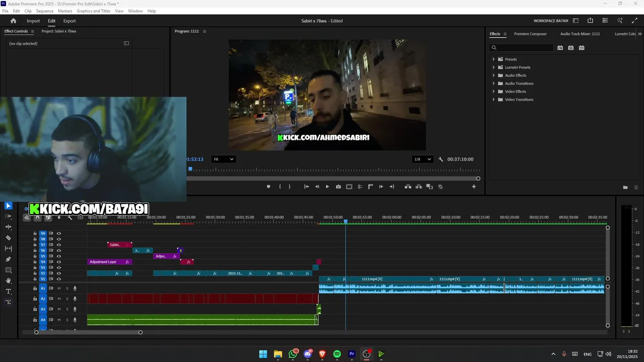Viewport: 644px width, 362px height.
Task: Select the Hand tool
Action: [9, 281]
